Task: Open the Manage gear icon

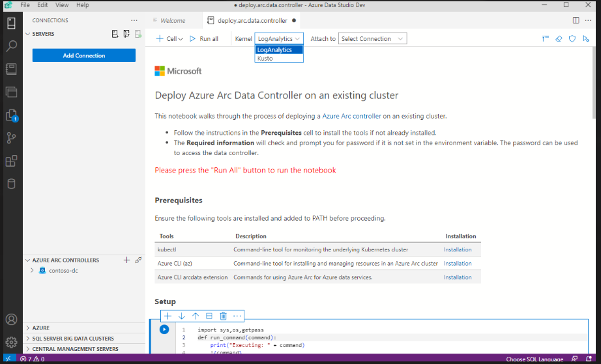Action: pos(11,342)
